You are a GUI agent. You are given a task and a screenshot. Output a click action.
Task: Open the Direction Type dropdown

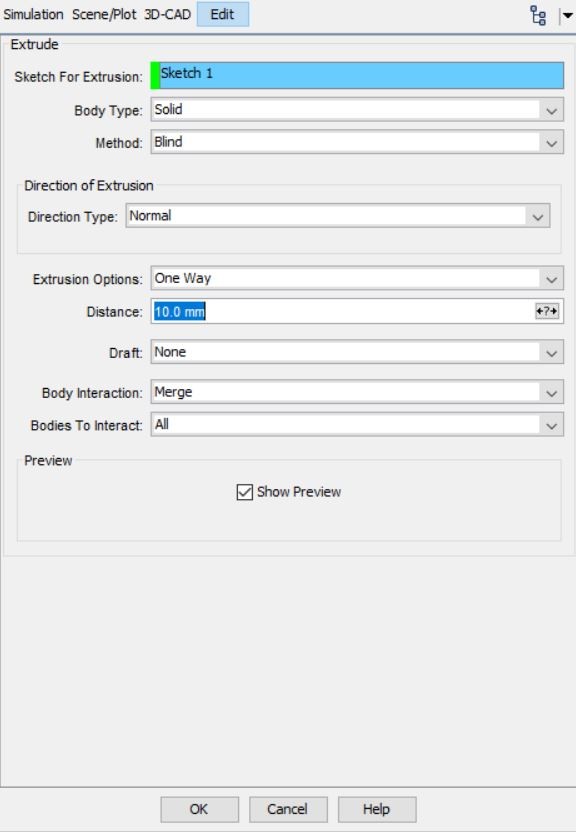[338, 216]
